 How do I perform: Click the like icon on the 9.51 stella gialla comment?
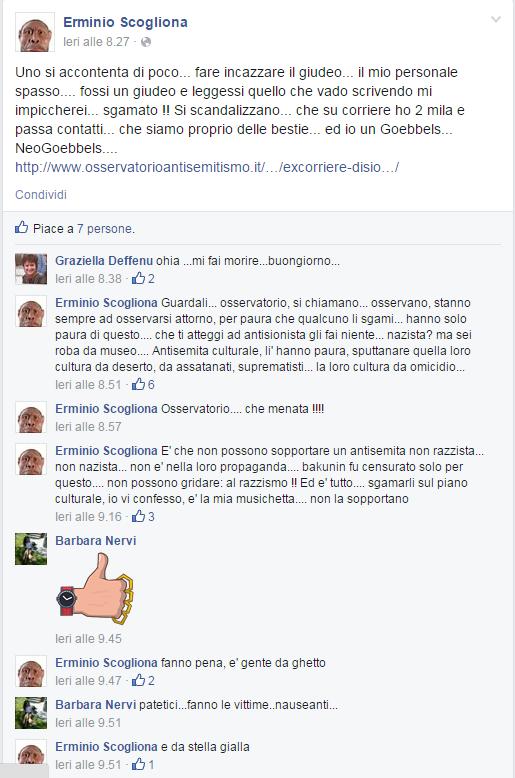(138, 764)
